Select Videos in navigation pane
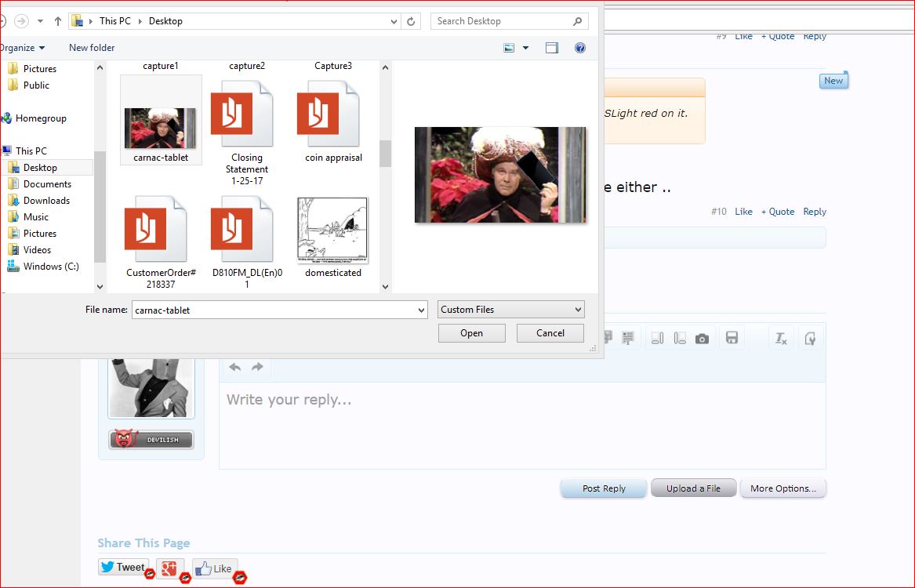Viewport: 915px width, 588px height. click(x=37, y=249)
